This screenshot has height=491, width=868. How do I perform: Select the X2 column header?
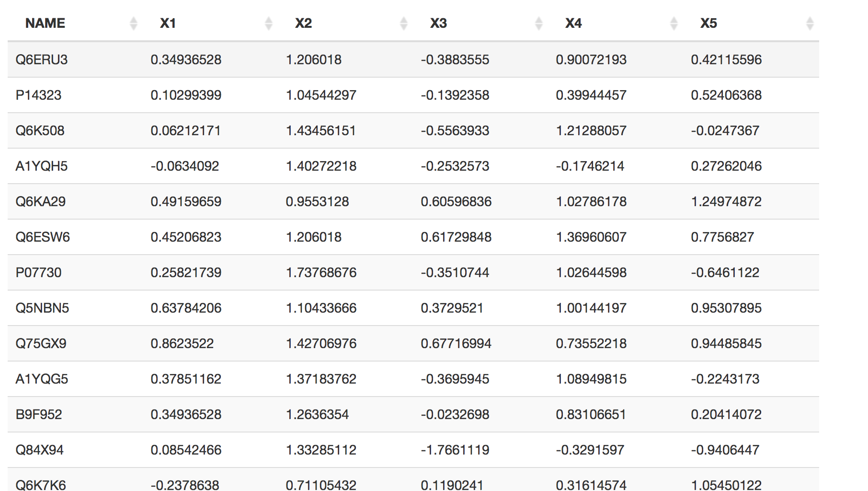[x=304, y=23]
